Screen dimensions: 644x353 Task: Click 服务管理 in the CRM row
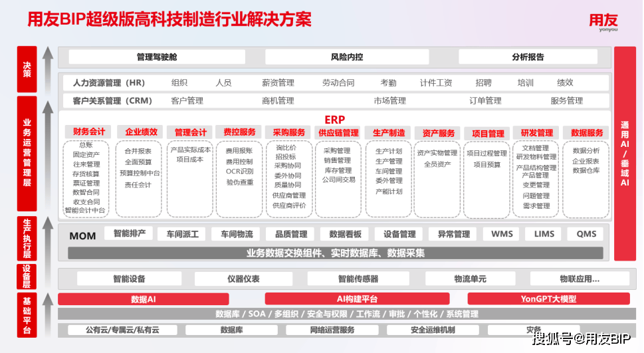567,100
